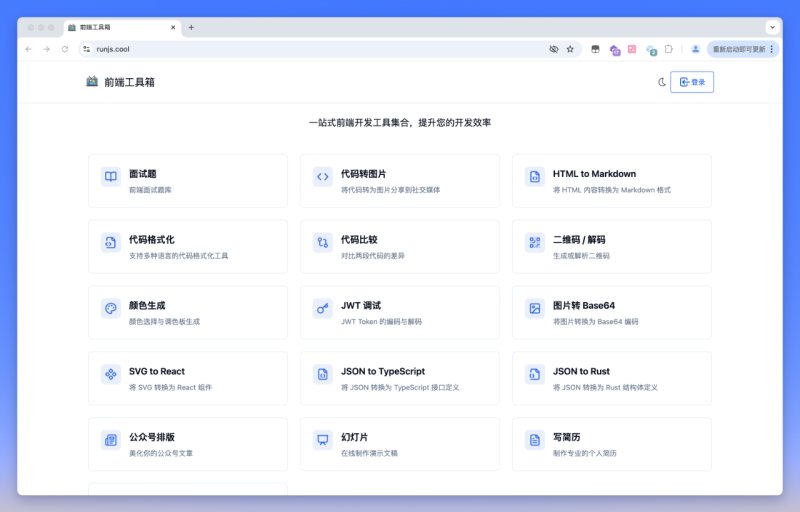Click description 支持多种语言的代码格式化工具
Screen dimensions: 800x512
[x=179, y=255]
